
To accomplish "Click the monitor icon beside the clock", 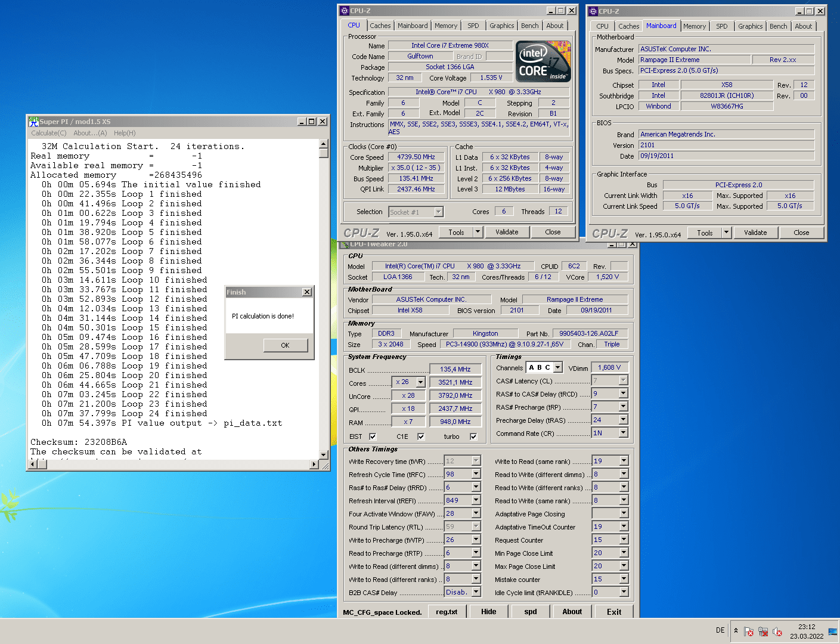I will [x=833, y=631].
